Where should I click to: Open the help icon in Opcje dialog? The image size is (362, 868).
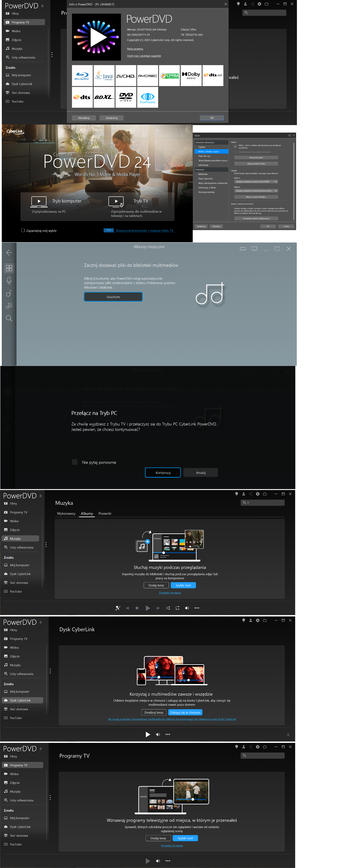(289, 136)
